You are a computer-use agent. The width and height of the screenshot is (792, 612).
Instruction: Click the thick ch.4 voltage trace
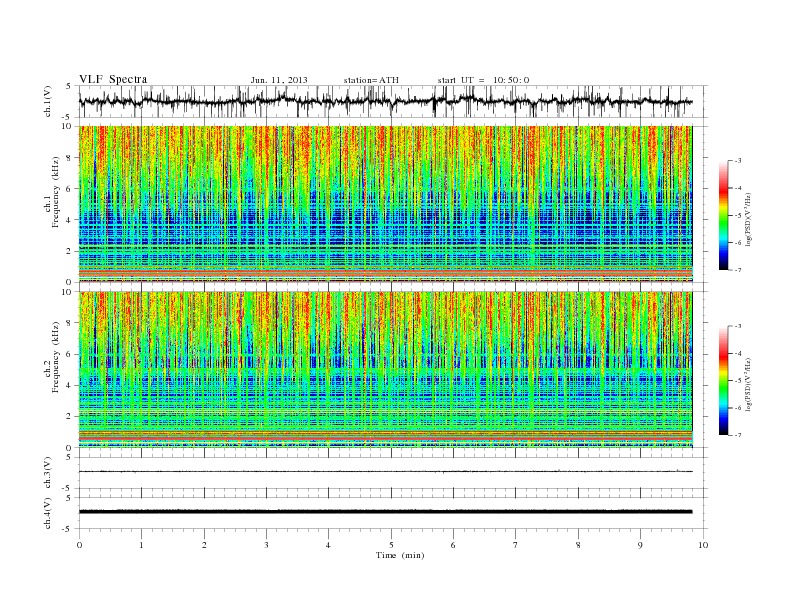pyautogui.click(x=385, y=512)
